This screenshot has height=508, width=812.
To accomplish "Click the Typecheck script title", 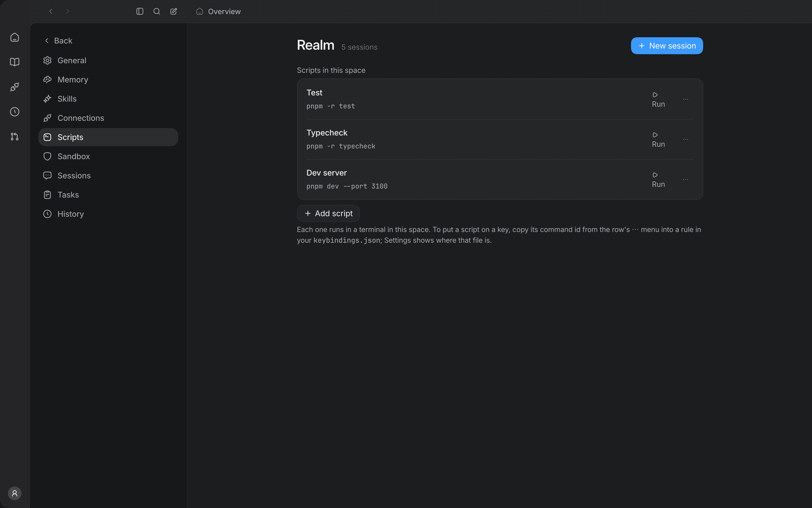I will (327, 133).
